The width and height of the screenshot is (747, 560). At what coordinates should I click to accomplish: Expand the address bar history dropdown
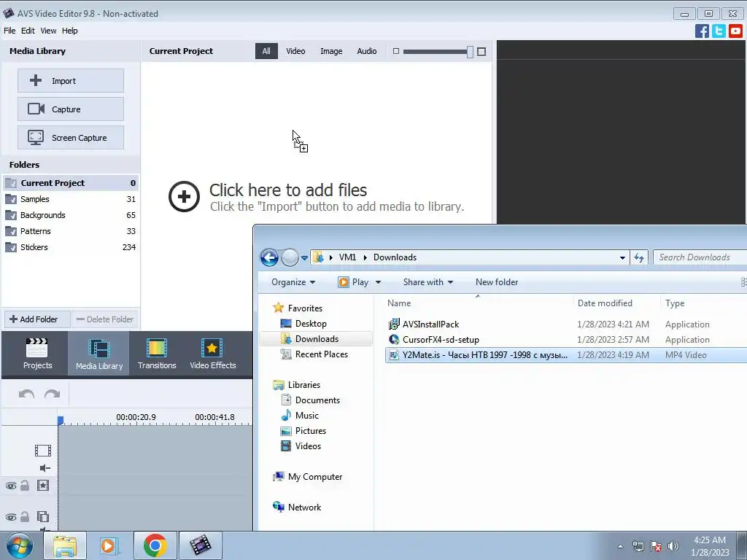click(x=622, y=257)
